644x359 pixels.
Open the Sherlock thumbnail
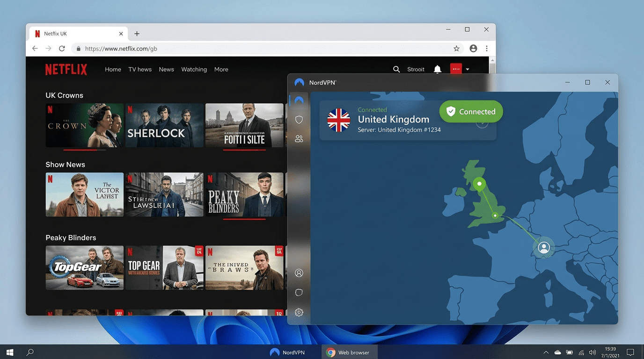click(164, 125)
